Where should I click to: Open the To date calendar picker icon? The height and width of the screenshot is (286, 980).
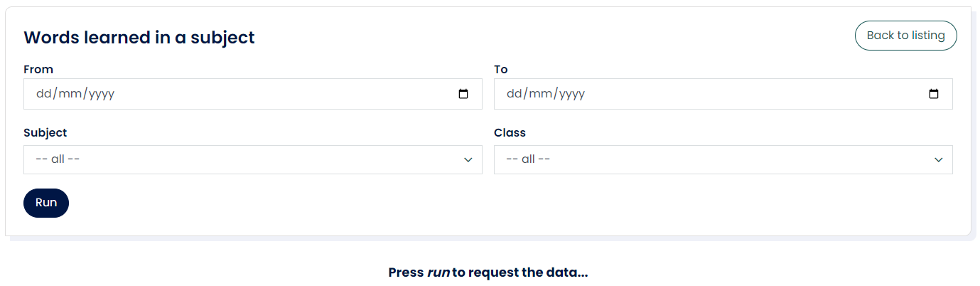(x=934, y=94)
